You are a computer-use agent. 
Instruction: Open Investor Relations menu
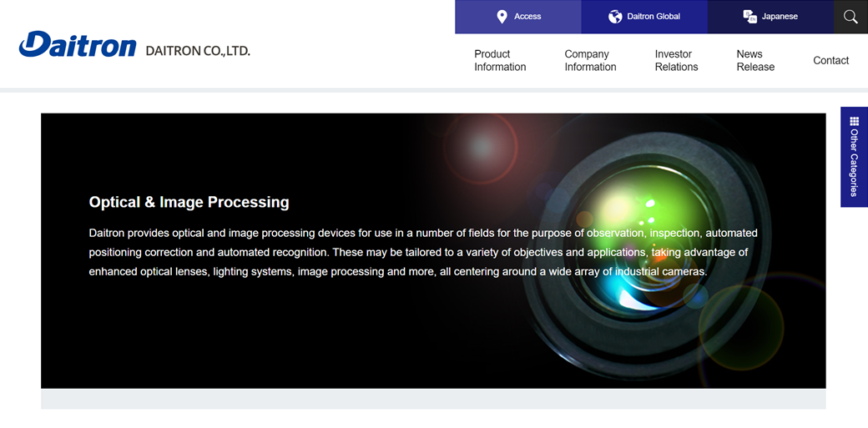click(x=677, y=60)
